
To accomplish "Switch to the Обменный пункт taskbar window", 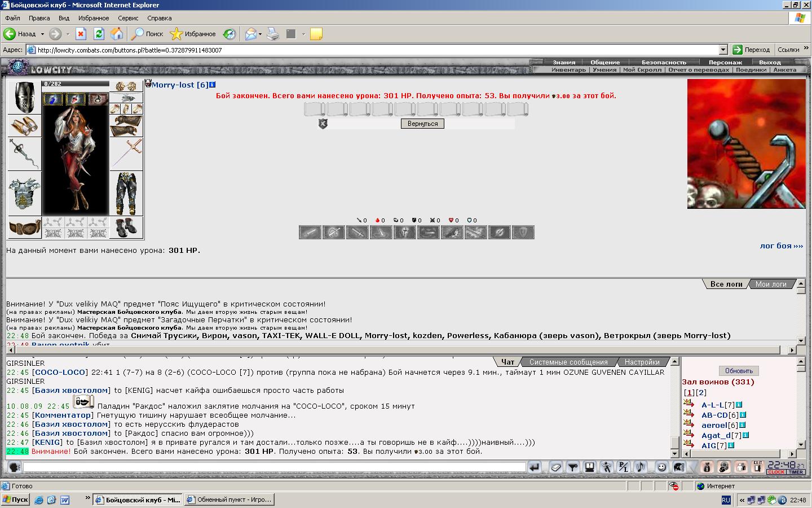I will (x=230, y=500).
